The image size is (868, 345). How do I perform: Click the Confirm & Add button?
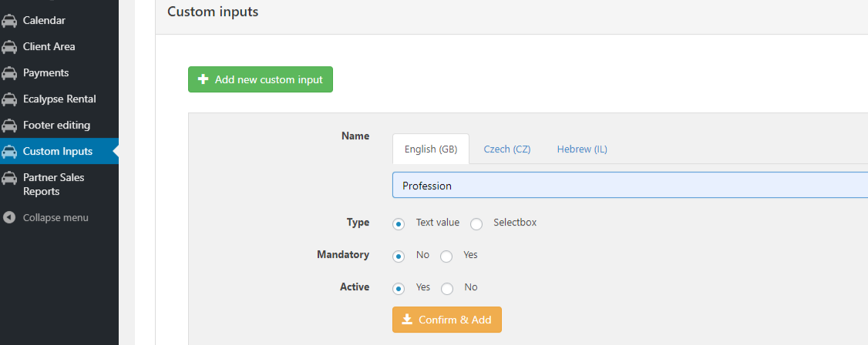pos(447,320)
